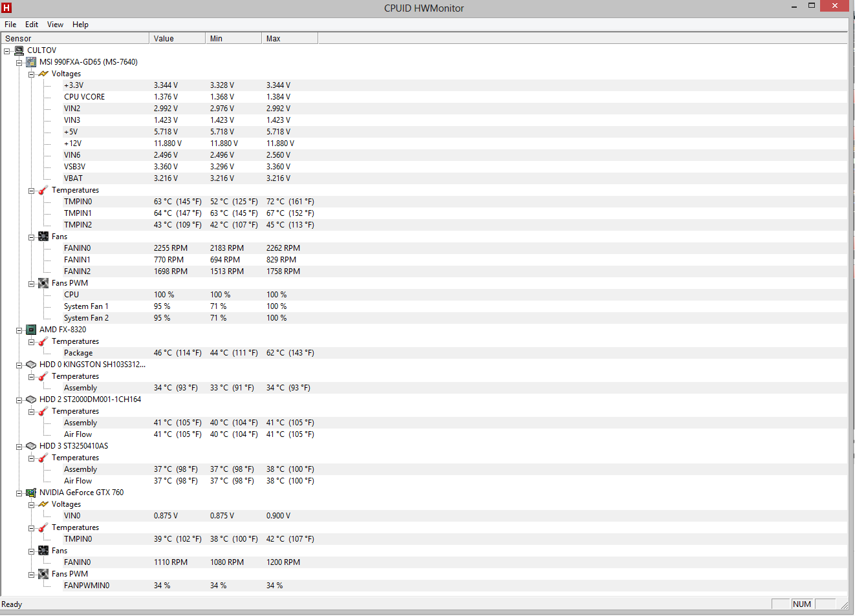Click the thermometer icon under AMD FX-8320
855x616 pixels.
(43, 341)
